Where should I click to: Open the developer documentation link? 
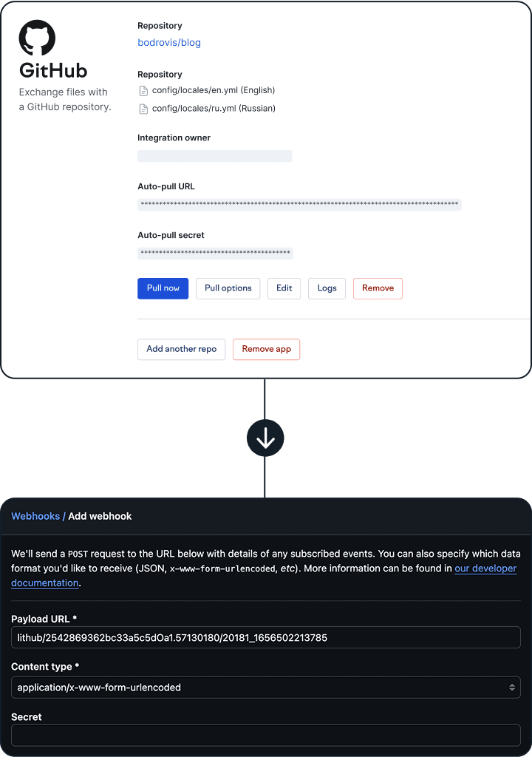click(x=485, y=568)
